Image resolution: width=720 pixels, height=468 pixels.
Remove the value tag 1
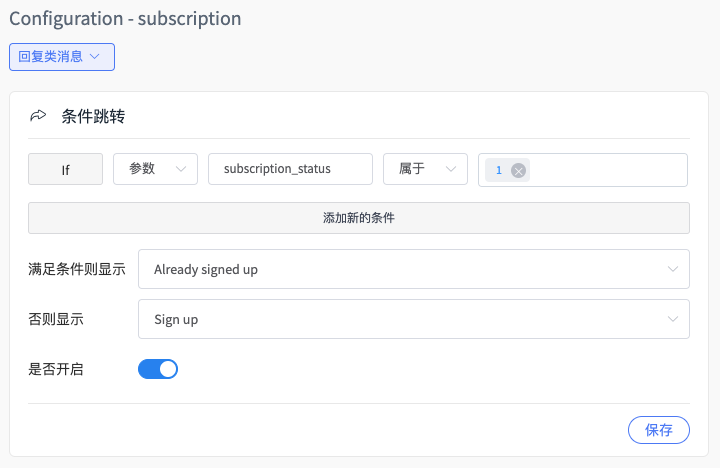[x=518, y=171]
